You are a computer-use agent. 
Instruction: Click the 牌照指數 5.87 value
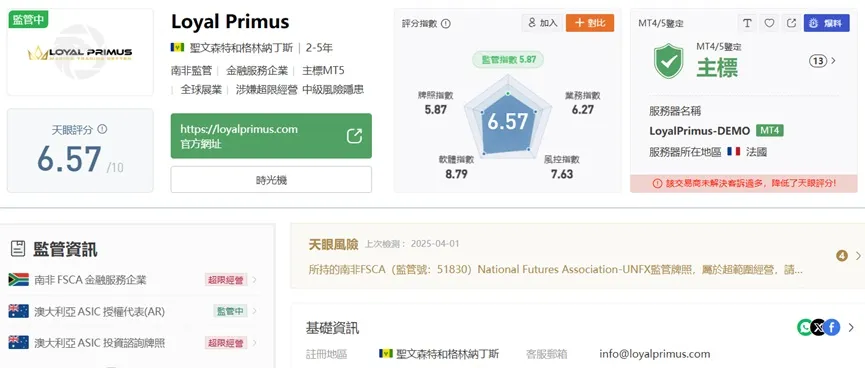tap(436, 109)
